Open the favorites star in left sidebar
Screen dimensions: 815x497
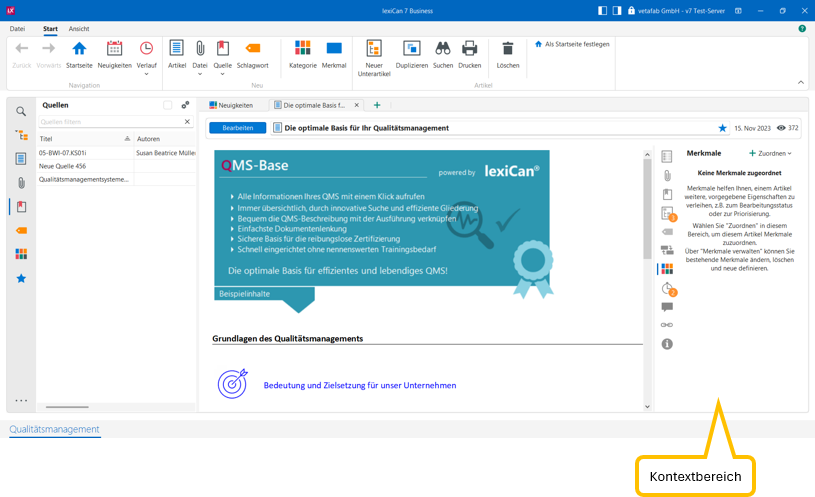pyautogui.click(x=21, y=278)
